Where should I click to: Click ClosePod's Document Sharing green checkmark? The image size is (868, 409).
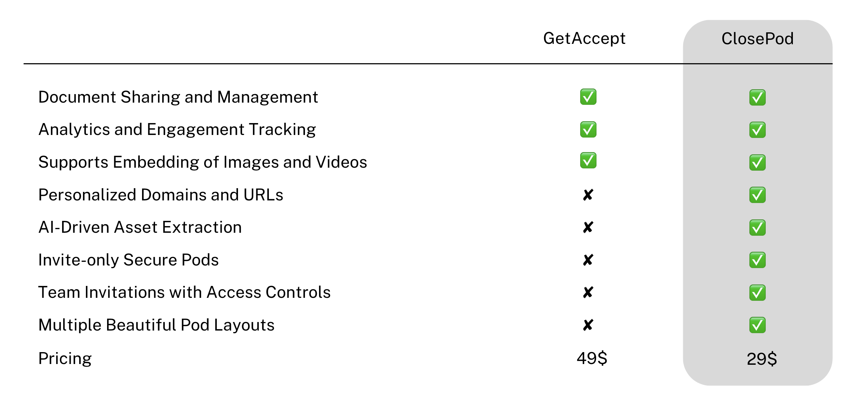click(x=757, y=97)
